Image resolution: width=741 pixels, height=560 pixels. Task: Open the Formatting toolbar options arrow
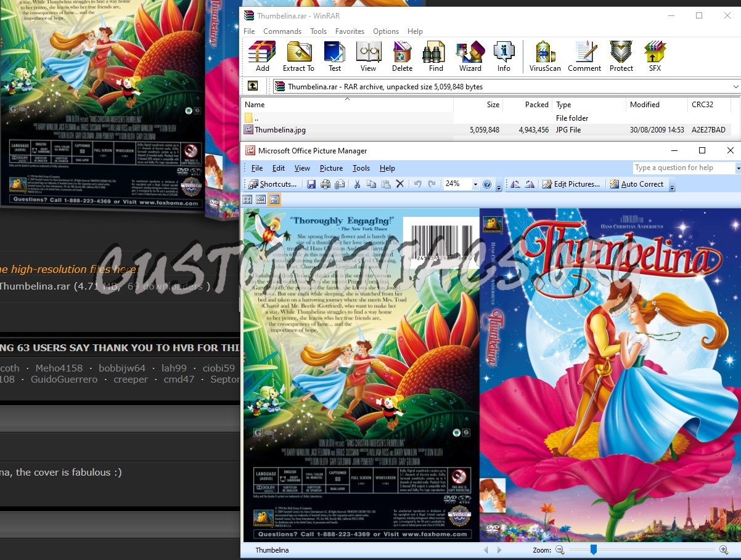pos(673,185)
